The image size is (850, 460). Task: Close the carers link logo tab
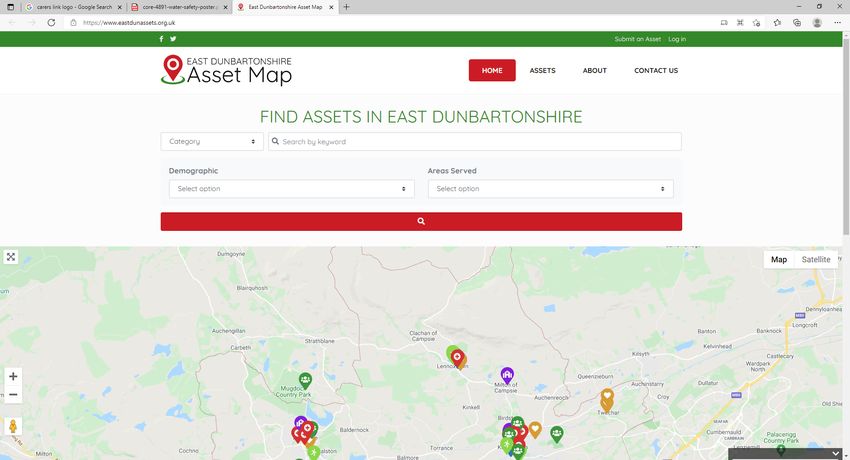[x=120, y=7]
